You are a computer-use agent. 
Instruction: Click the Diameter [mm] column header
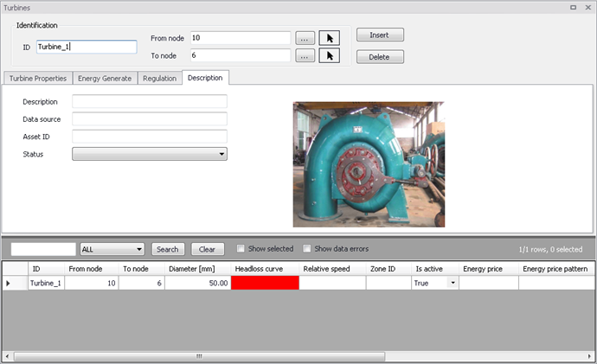pyautogui.click(x=198, y=269)
